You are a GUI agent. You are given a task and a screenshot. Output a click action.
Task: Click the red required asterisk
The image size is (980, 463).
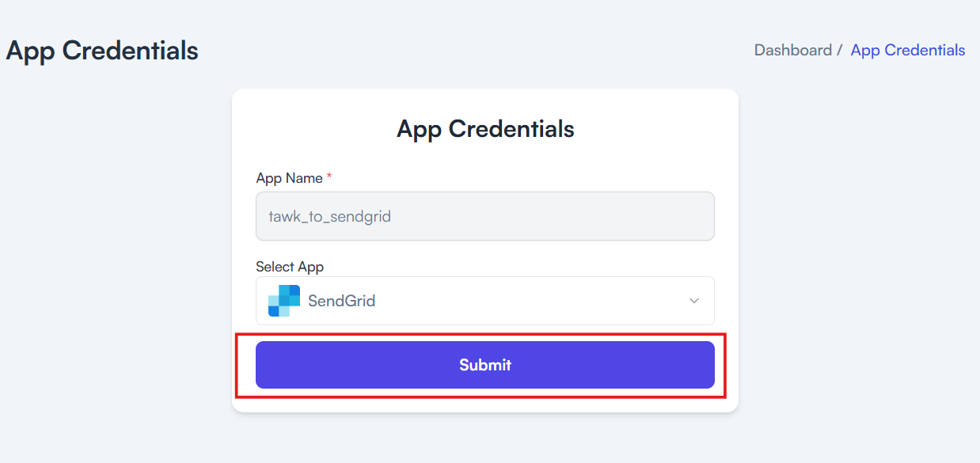point(329,176)
